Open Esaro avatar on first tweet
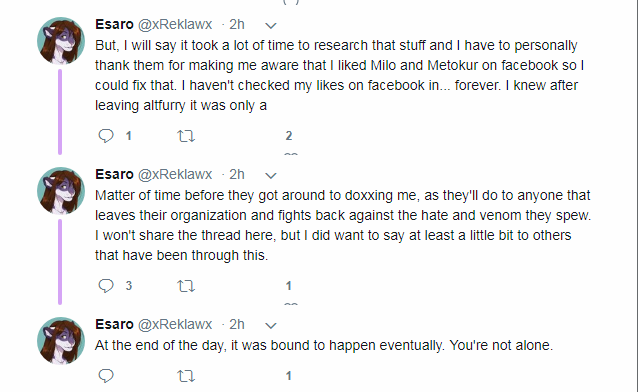 [61, 41]
